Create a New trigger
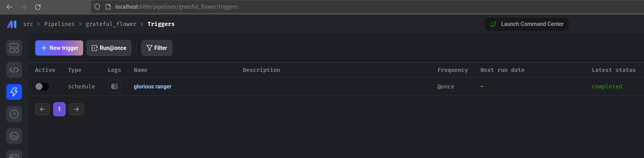 click(59, 48)
